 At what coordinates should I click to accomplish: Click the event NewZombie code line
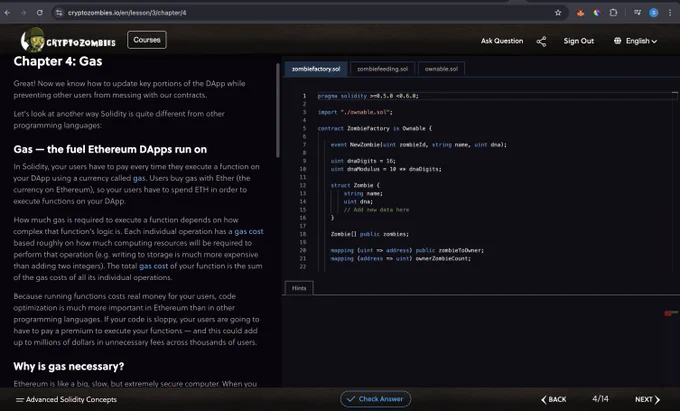click(418, 145)
